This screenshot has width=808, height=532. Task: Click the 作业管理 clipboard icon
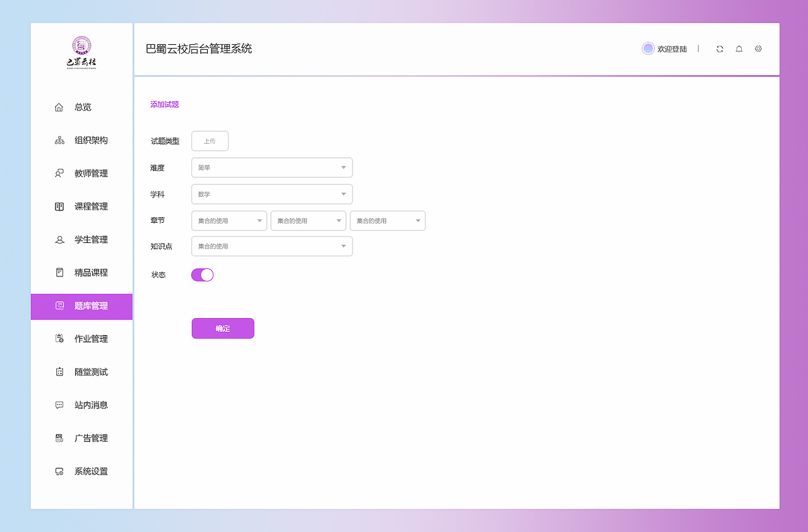[x=59, y=338]
